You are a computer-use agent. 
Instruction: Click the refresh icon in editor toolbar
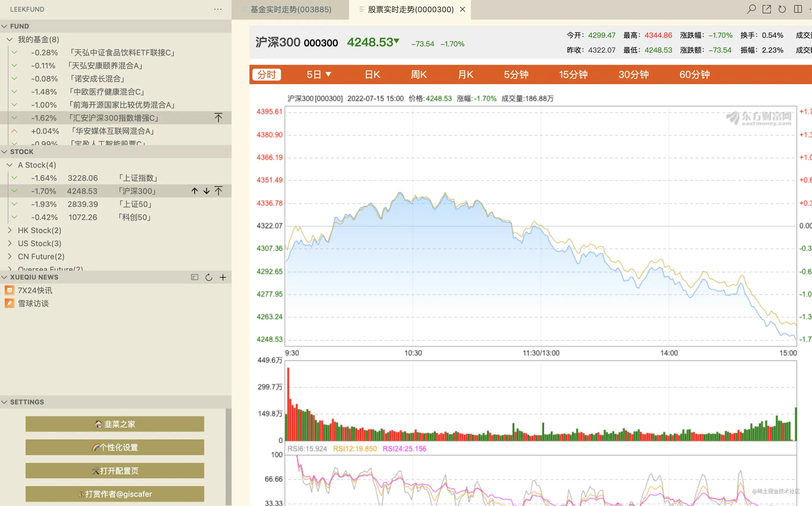coord(782,9)
